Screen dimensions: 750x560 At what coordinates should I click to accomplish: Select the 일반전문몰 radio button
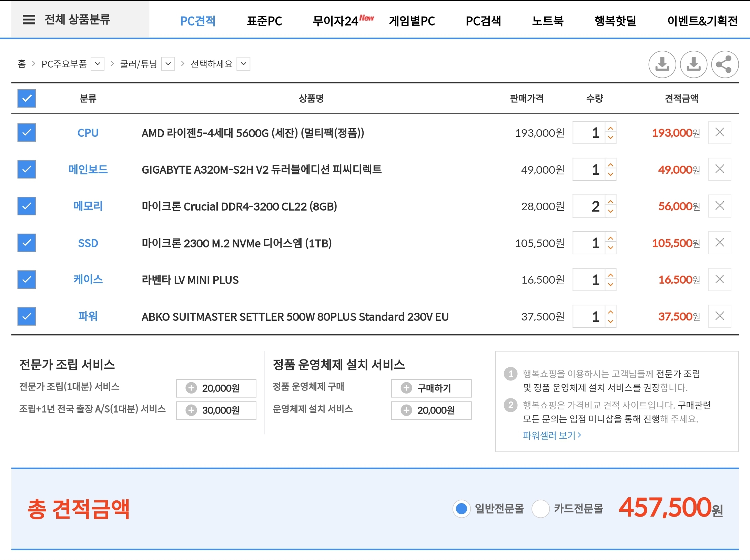tap(462, 509)
